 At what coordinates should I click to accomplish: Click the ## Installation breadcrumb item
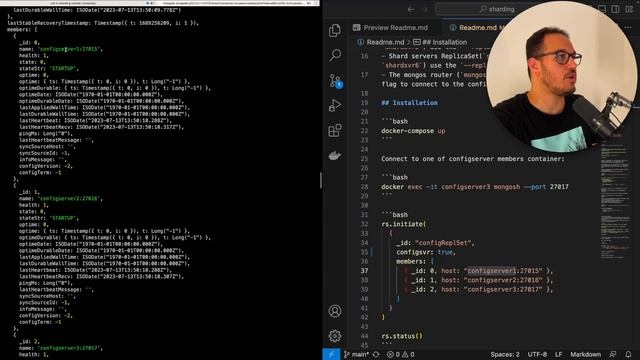pyautogui.click(x=440, y=42)
